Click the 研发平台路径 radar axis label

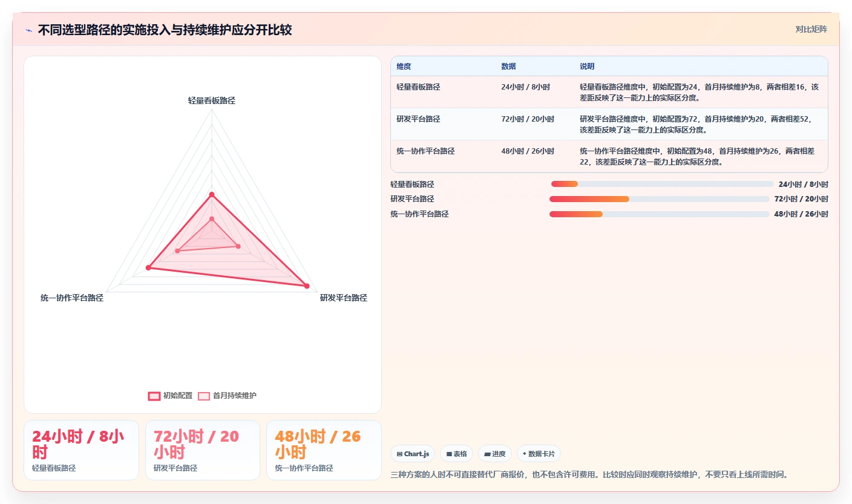[x=344, y=298]
